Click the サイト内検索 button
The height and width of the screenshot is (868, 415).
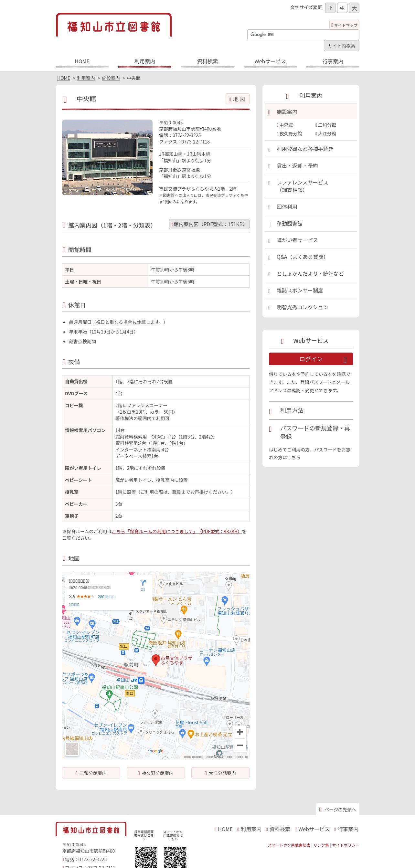[x=342, y=46]
